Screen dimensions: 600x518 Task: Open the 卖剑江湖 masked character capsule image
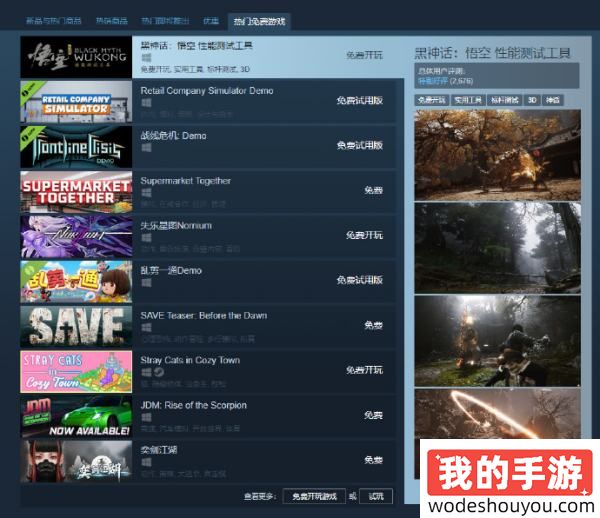click(76, 461)
